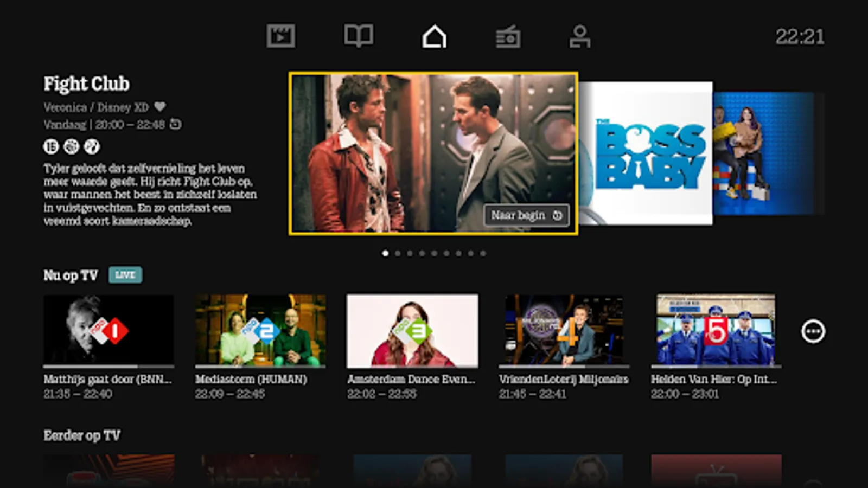The height and width of the screenshot is (488, 868).
Task: Watch NPO 3 Amsterdam Dance Event thumbnail
Action: click(x=412, y=331)
